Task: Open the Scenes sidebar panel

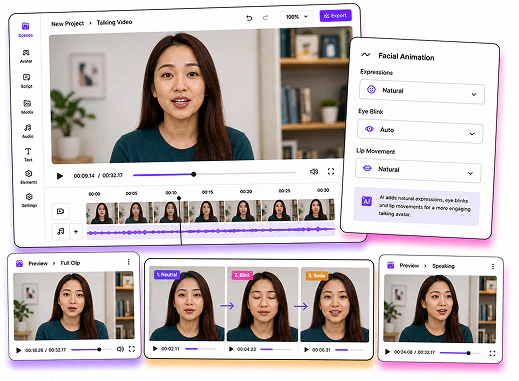Action: pyautogui.click(x=25, y=29)
